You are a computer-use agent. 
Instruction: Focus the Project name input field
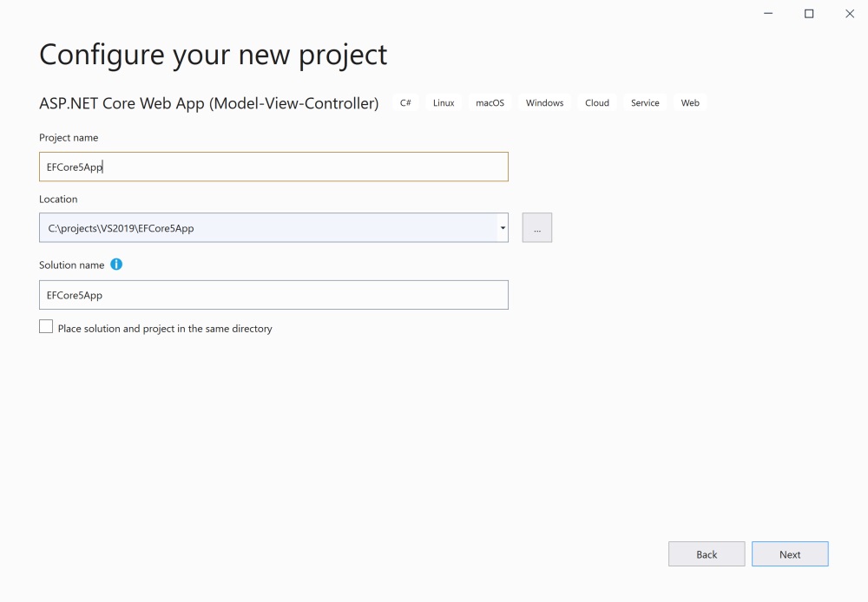[x=273, y=167]
